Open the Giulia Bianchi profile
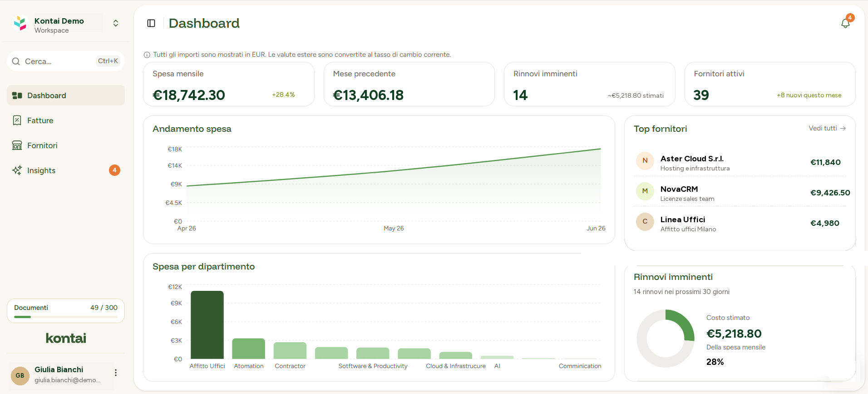This screenshot has width=868, height=394. tap(67, 375)
